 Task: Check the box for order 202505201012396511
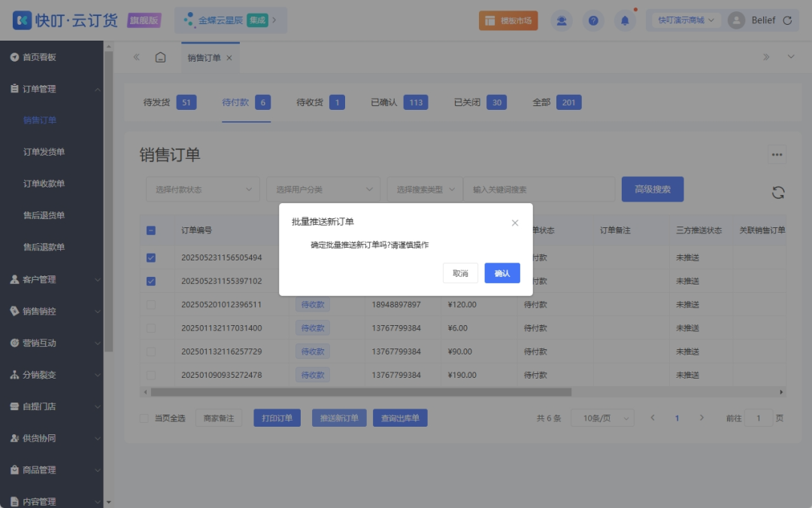[x=151, y=305]
